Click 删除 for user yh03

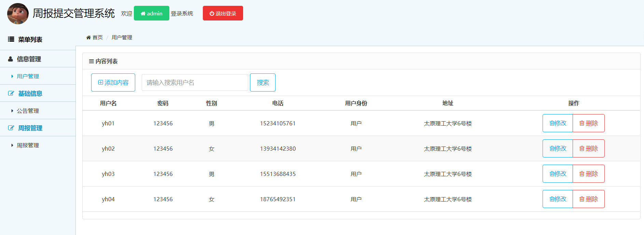click(589, 174)
